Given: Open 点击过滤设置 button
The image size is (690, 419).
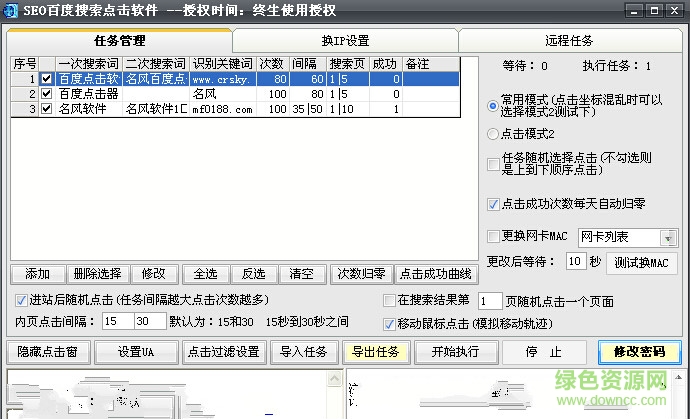Looking at the screenshot, I should pyautogui.click(x=224, y=352).
